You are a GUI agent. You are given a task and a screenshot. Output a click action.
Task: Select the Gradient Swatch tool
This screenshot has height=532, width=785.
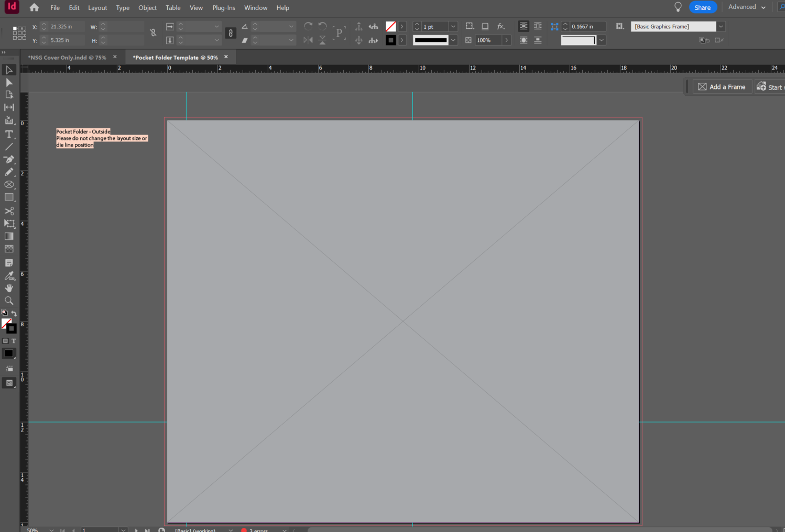9,236
